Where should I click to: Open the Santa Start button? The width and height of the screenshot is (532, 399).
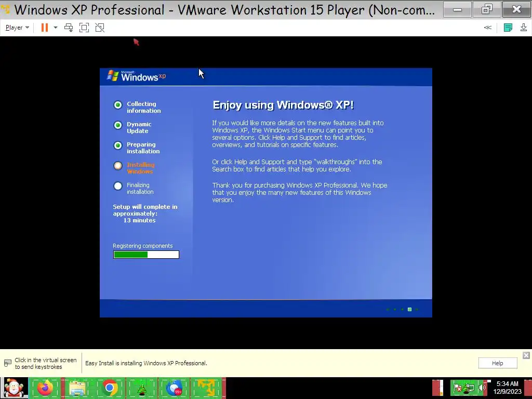tap(14, 388)
